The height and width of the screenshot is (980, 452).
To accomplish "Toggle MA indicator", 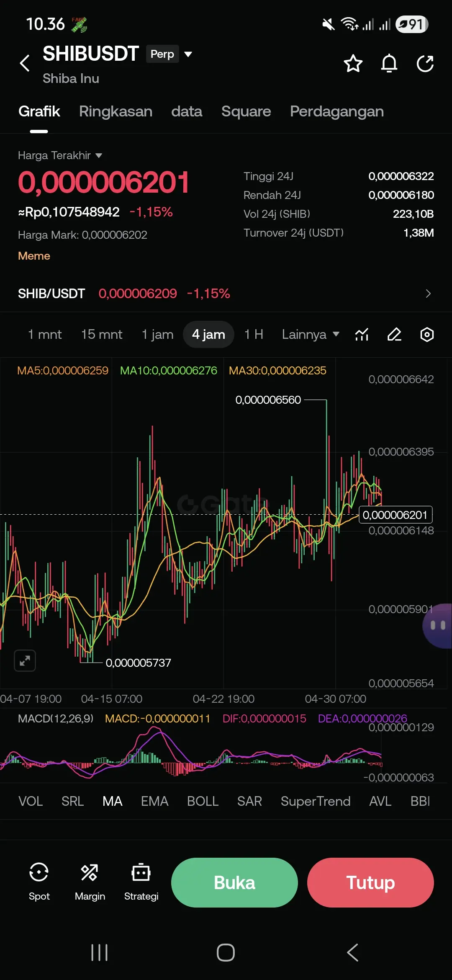I will (x=113, y=801).
